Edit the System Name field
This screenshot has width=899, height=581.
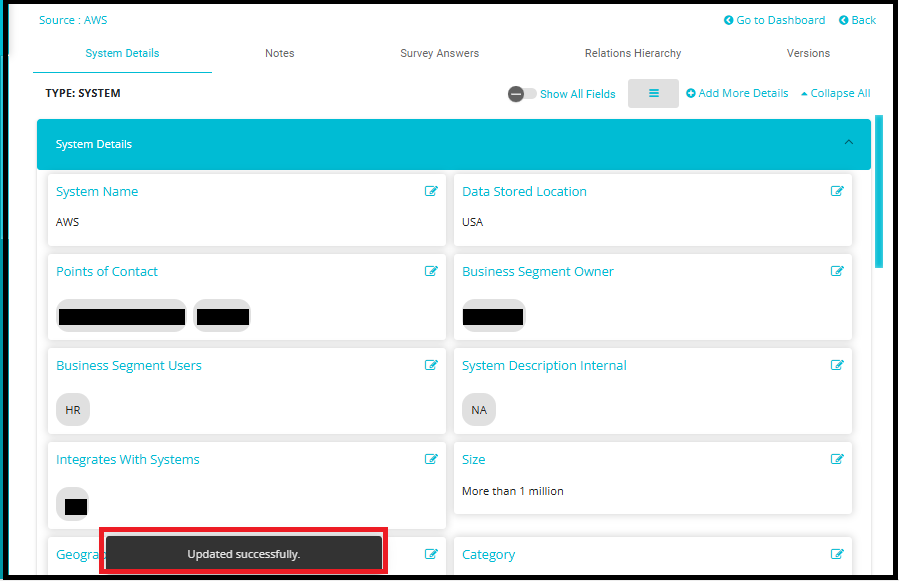tap(431, 191)
